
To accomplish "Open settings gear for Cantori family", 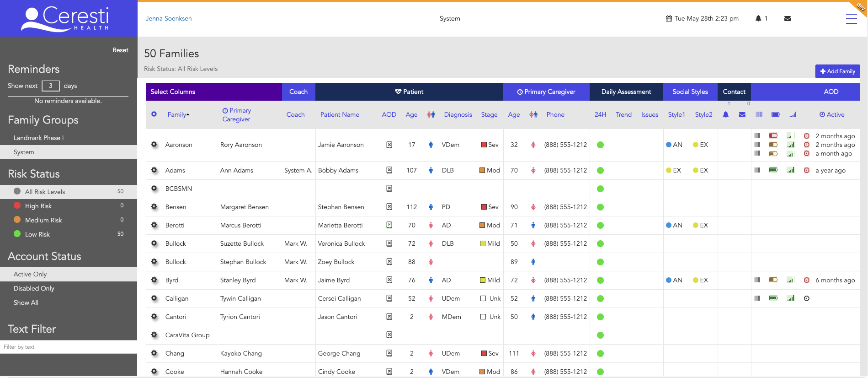I will tap(154, 317).
